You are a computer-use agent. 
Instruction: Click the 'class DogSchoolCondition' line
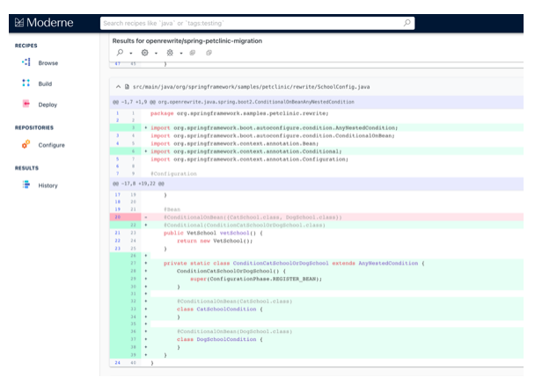316,339
